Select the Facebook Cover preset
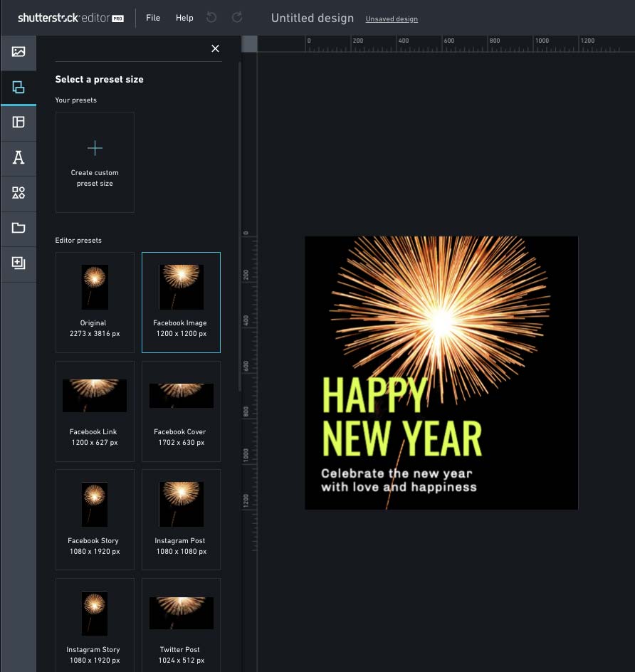The width and height of the screenshot is (635, 672). coord(181,411)
